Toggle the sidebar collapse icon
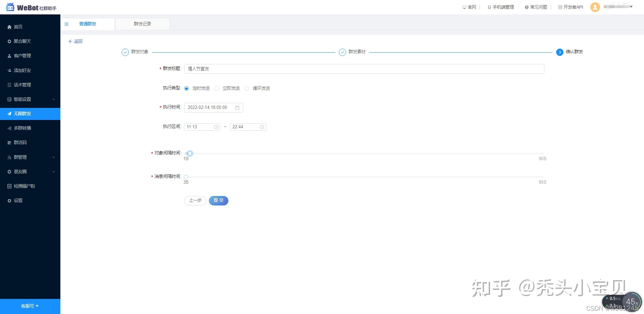644x314 pixels. click(x=66, y=24)
